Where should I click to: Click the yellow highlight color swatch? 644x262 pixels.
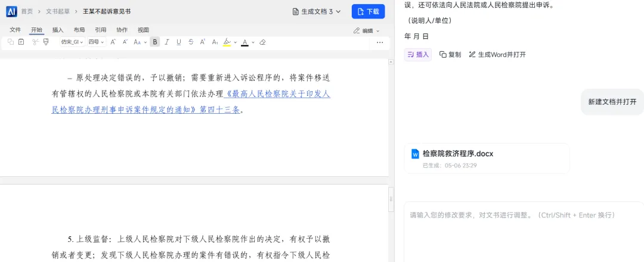(x=227, y=42)
